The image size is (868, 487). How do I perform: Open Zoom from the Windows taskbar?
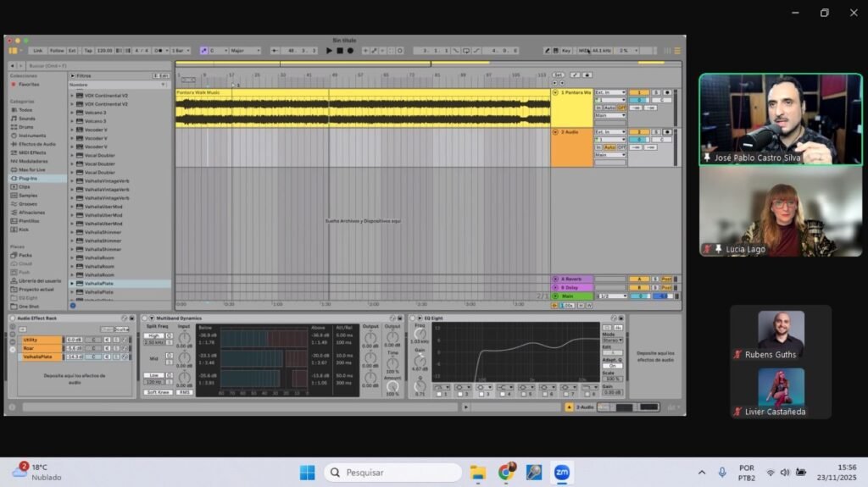[x=562, y=472]
